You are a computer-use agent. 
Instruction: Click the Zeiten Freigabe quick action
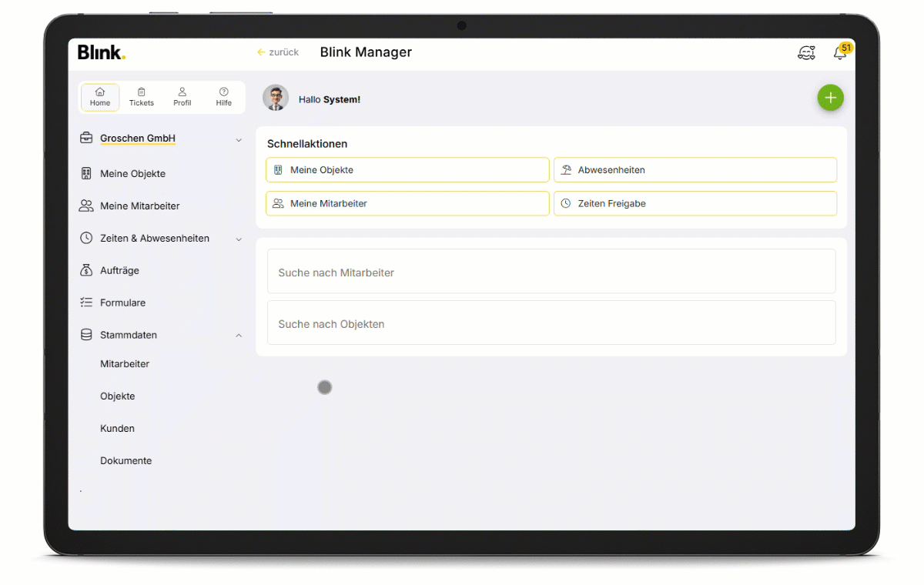click(x=695, y=204)
